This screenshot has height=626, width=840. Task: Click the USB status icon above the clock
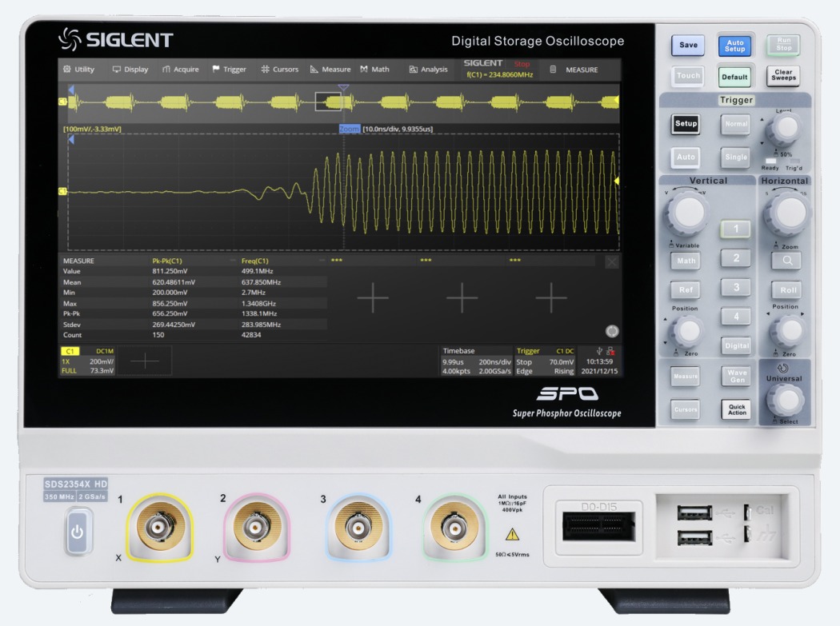pyautogui.click(x=599, y=351)
